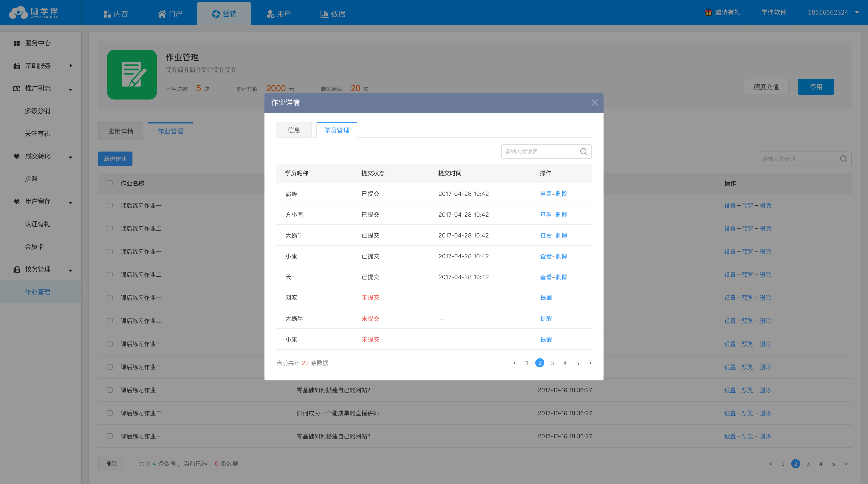Check the first 课后练习作业二 row checkbox
This screenshot has width=868, height=484.
click(x=110, y=228)
